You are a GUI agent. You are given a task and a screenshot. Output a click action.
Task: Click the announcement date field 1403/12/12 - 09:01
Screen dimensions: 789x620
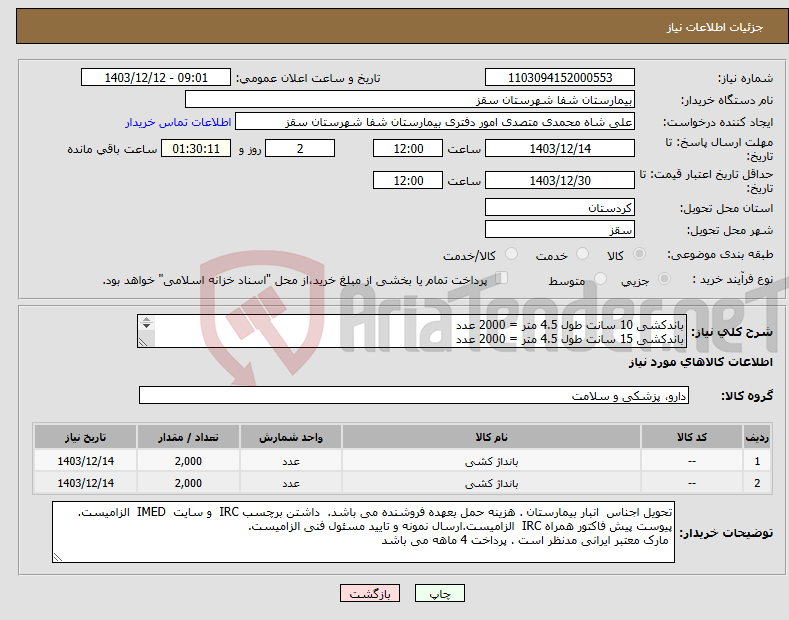(x=155, y=78)
